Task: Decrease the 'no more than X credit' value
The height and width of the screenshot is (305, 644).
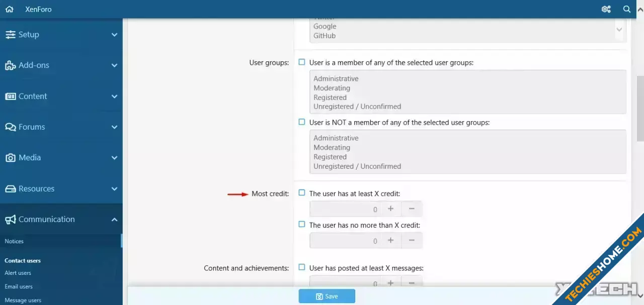Action: point(412,241)
